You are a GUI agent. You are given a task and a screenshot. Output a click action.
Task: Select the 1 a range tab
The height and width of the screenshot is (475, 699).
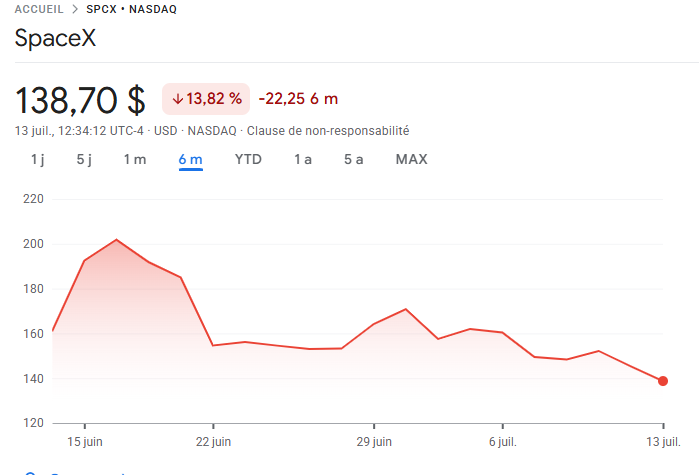303,159
